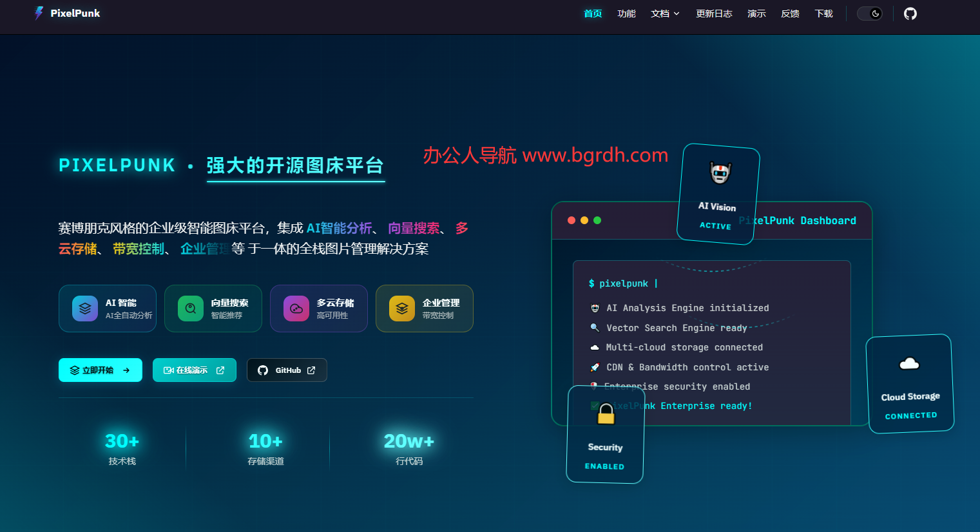Click the GitHub button below feature cards
Viewport: 980px width, 532px height.
tap(287, 370)
